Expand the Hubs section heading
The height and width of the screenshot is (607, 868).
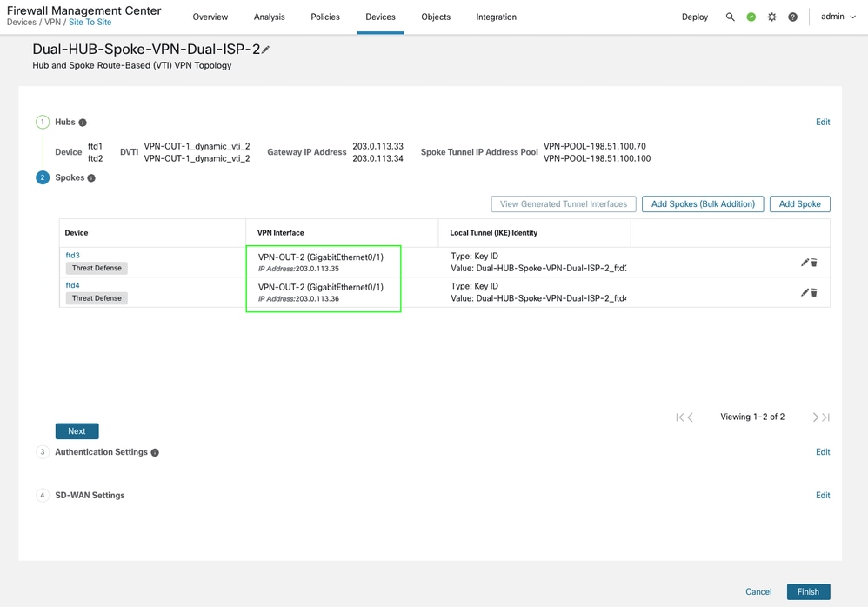(64, 123)
